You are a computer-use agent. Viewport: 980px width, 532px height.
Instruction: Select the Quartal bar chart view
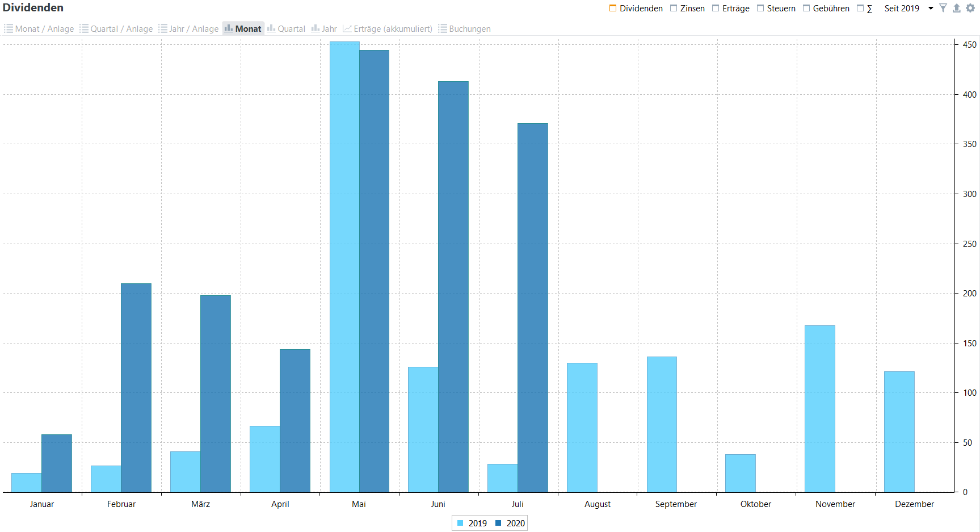pos(286,29)
